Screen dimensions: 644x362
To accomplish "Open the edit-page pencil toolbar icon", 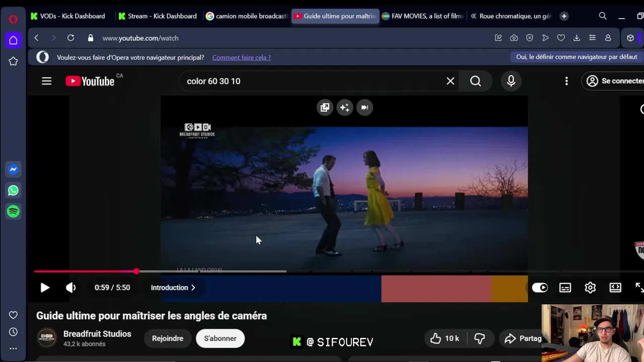I will (x=498, y=38).
